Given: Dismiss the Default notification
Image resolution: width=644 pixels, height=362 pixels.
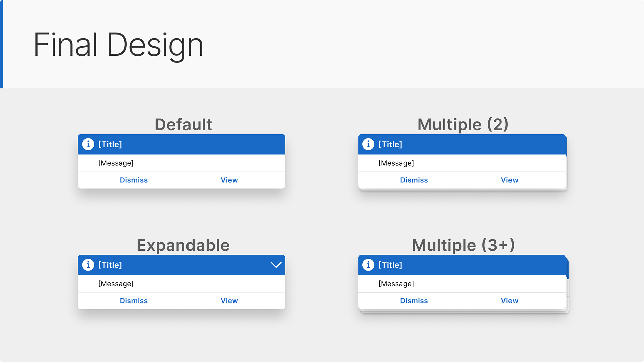Looking at the screenshot, I should click(x=134, y=180).
